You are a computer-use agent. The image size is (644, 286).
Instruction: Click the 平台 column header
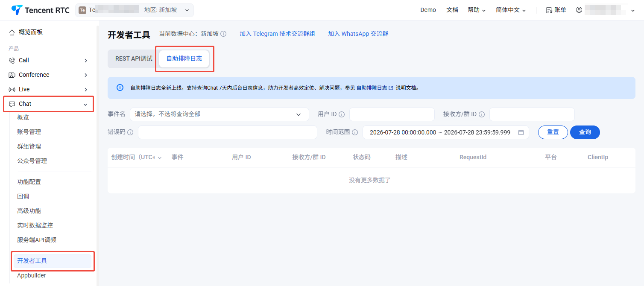point(551,157)
